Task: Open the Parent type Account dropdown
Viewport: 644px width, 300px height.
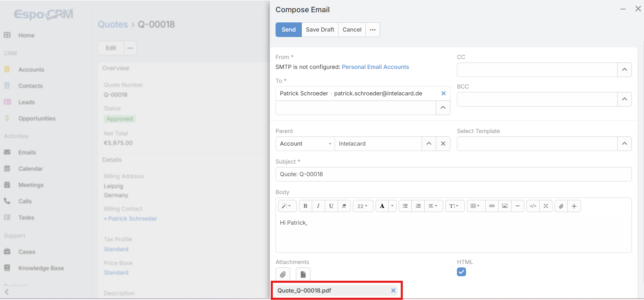Action: [305, 144]
